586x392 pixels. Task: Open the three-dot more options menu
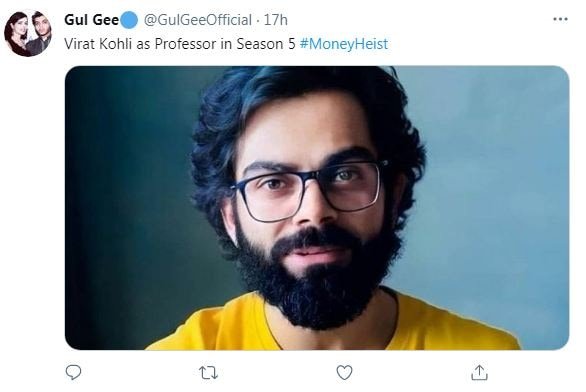560,19
